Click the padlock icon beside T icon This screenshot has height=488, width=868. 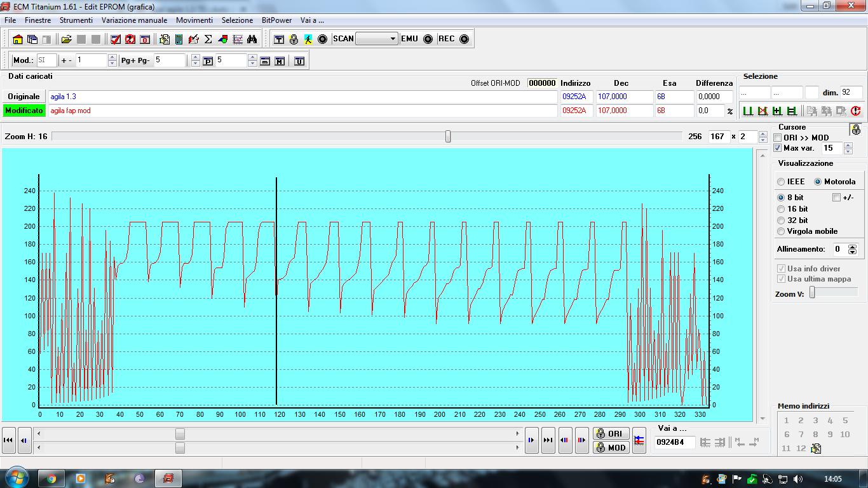[294, 39]
